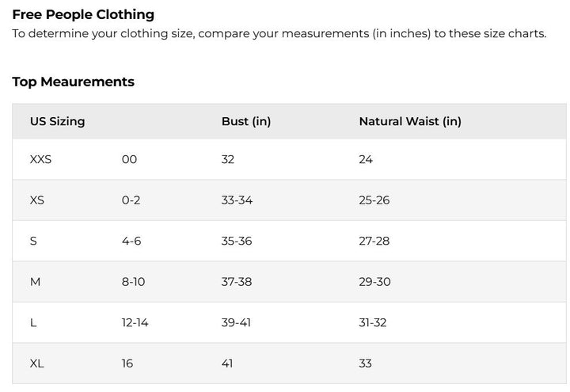
Task: Select the L size cell
Action: coord(33,323)
